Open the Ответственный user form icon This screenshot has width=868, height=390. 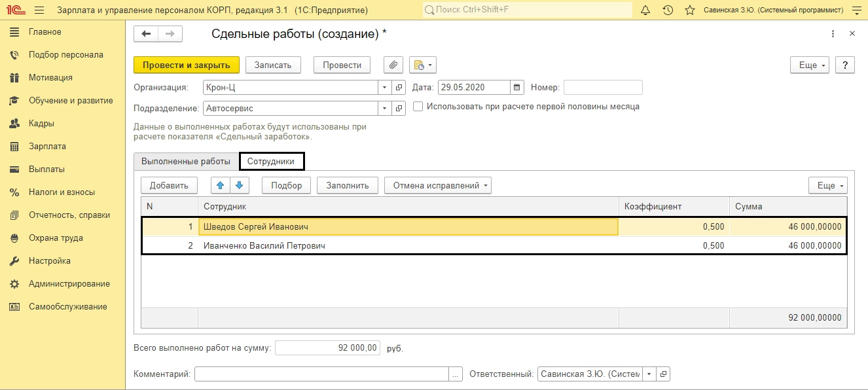663,374
